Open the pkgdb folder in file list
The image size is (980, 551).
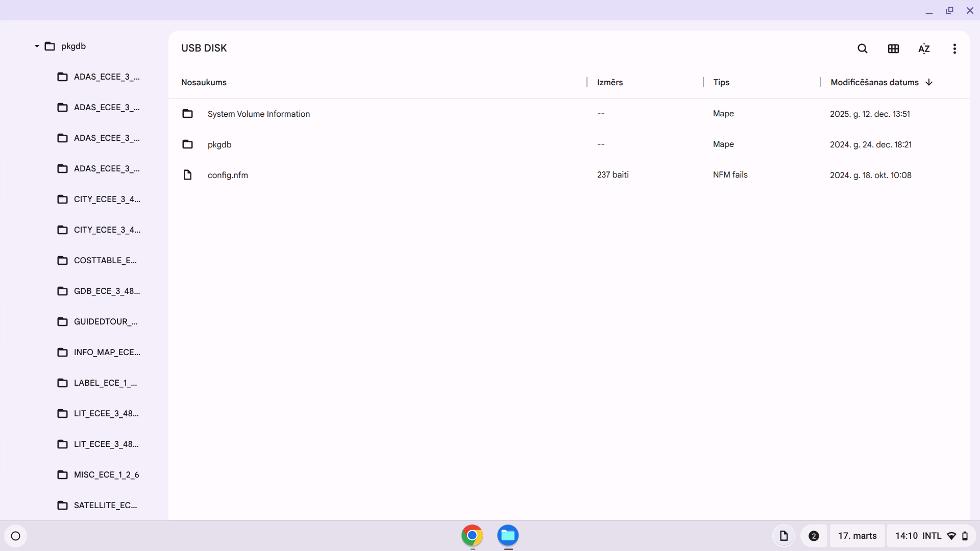pos(219,144)
